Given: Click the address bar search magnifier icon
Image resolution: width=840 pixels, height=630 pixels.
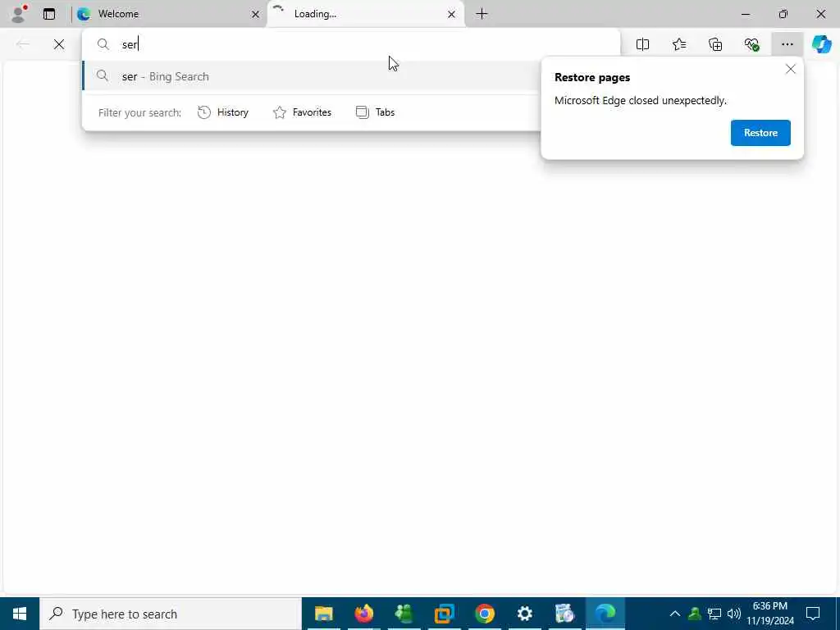Looking at the screenshot, I should coord(103,44).
